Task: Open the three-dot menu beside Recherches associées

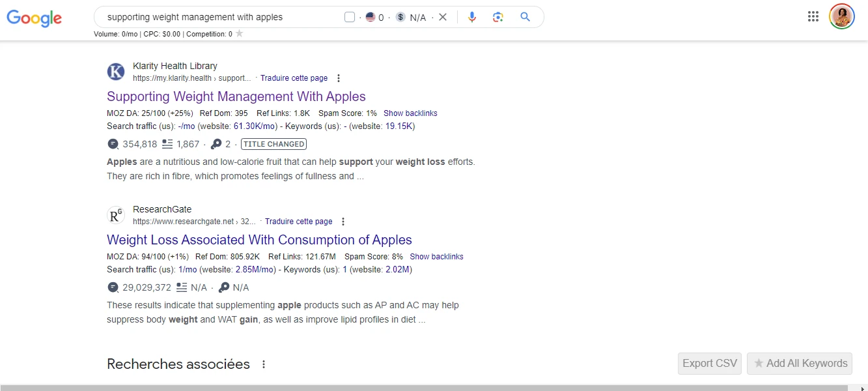Action: coord(264,364)
